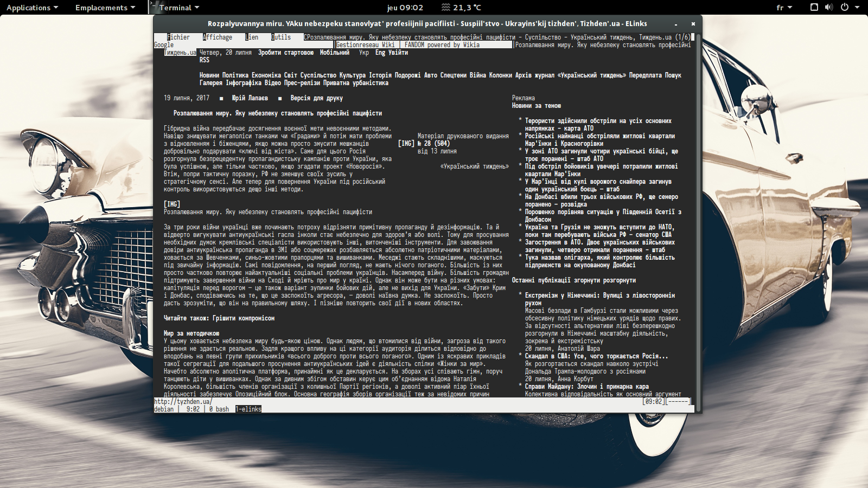Screen dimensions: 868x488
Task: Switch to FANDOM powered by Wikia tab
Action: pyautogui.click(x=442, y=45)
